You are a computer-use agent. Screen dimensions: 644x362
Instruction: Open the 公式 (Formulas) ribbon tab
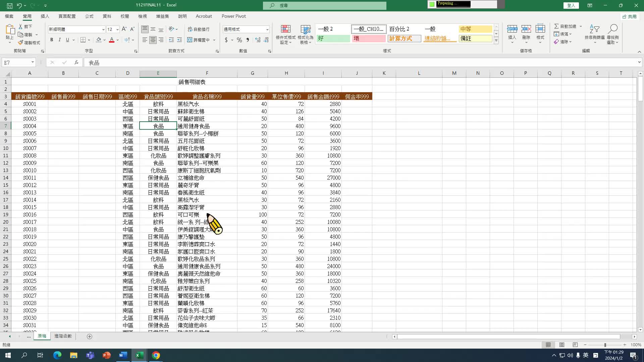pyautogui.click(x=89, y=16)
